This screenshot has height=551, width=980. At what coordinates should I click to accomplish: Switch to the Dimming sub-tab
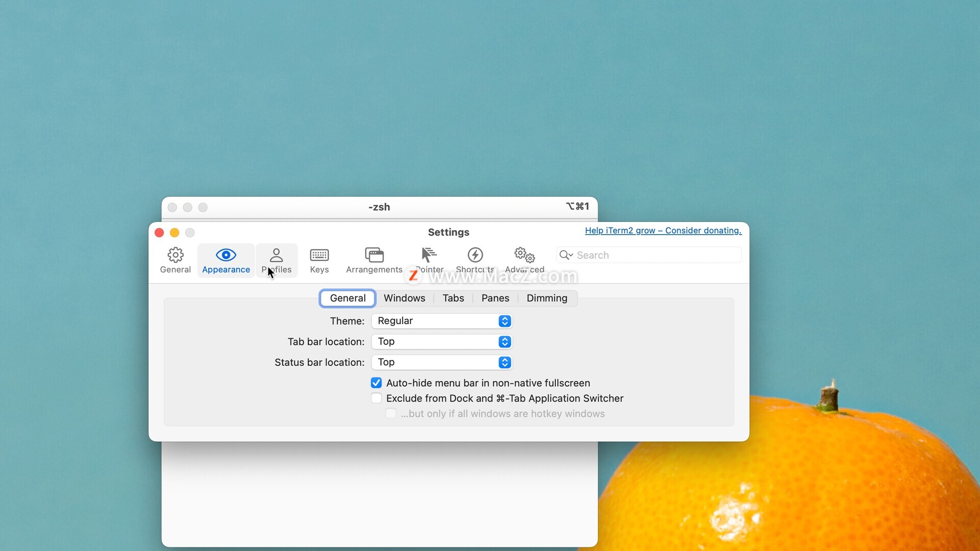click(x=547, y=298)
